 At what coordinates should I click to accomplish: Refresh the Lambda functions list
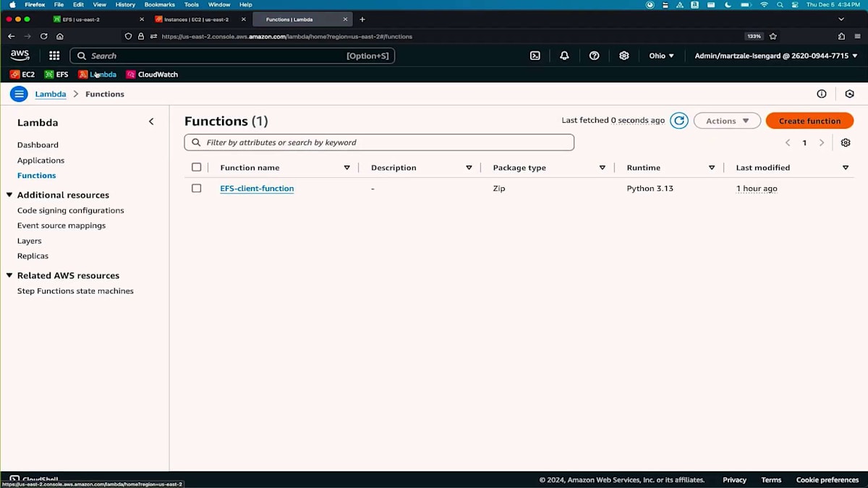[x=678, y=121]
